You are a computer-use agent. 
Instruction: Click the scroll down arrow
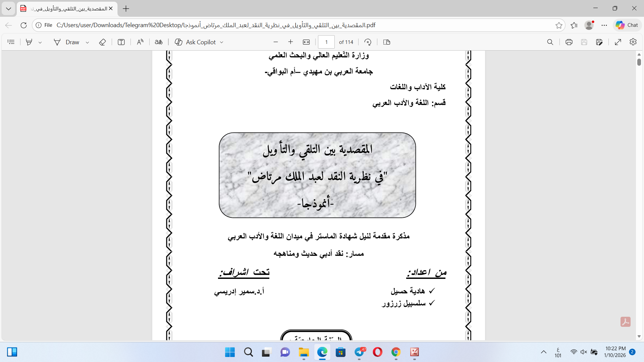pos(639,336)
